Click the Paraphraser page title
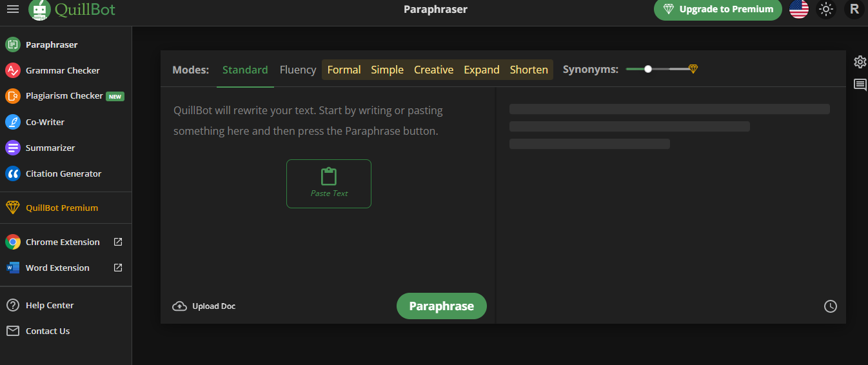The width and height of the screenshot is (868, 365). point(435,9)
